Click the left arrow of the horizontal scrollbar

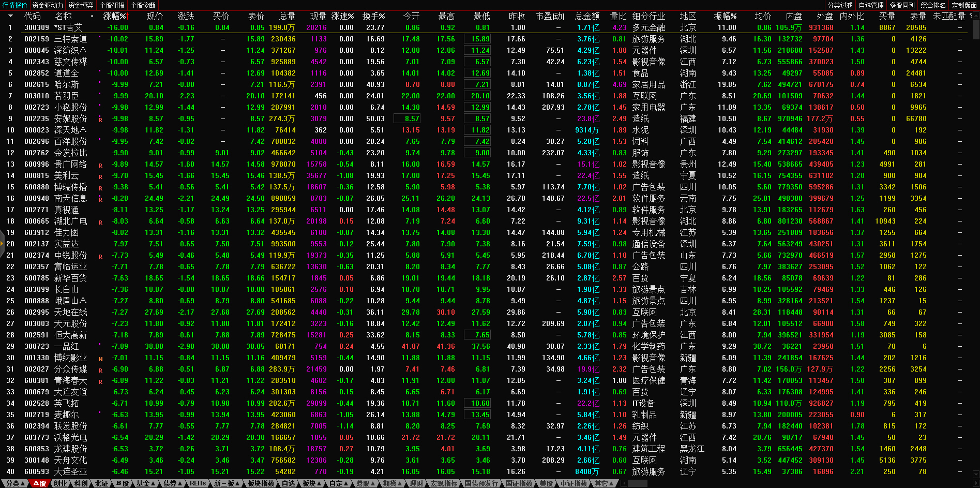click(x=624, y=483)
